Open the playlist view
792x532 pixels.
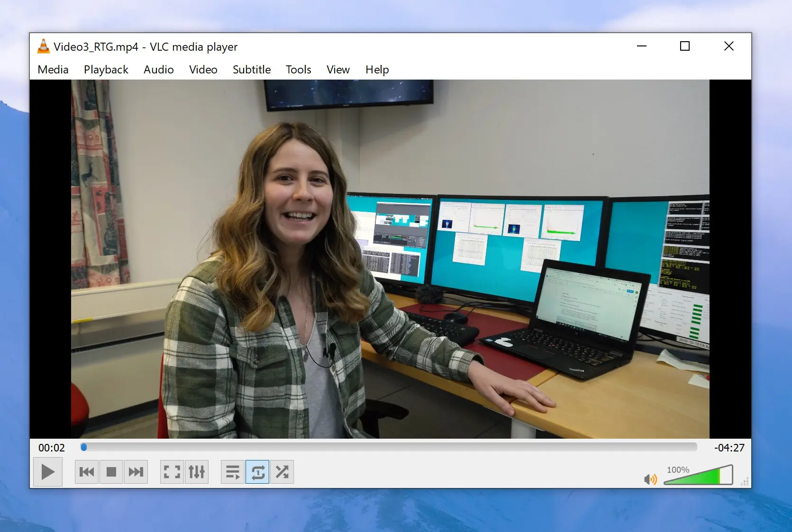pos(233,472)
